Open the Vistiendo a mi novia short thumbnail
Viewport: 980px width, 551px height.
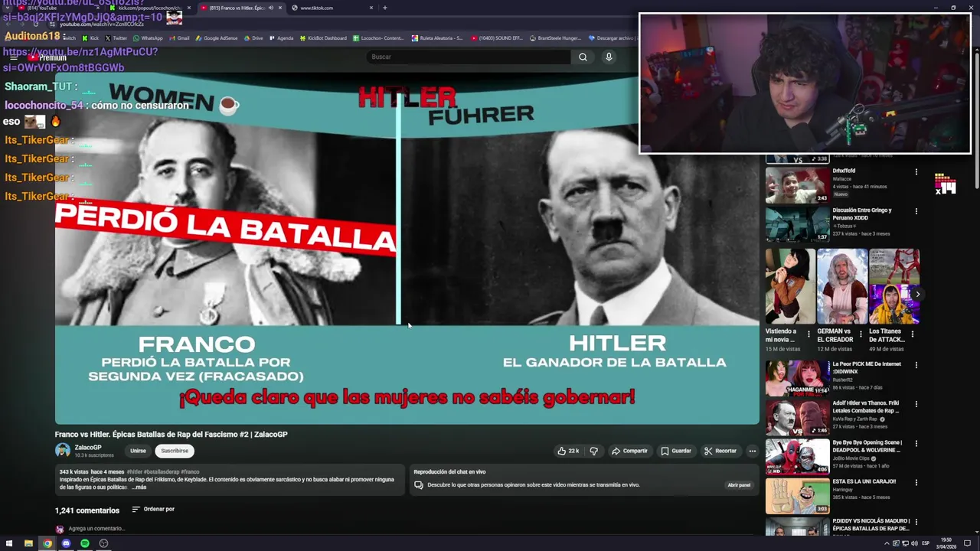tap(790, 286)
